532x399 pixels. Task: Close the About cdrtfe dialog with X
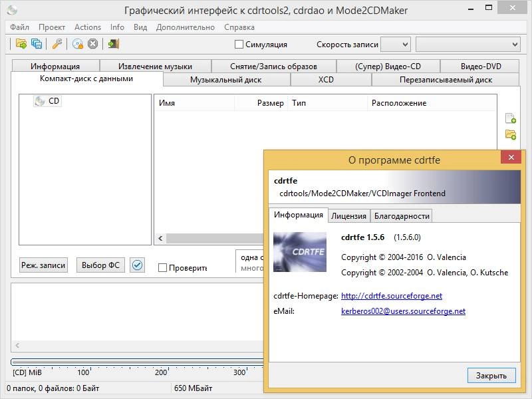[511, 157]
